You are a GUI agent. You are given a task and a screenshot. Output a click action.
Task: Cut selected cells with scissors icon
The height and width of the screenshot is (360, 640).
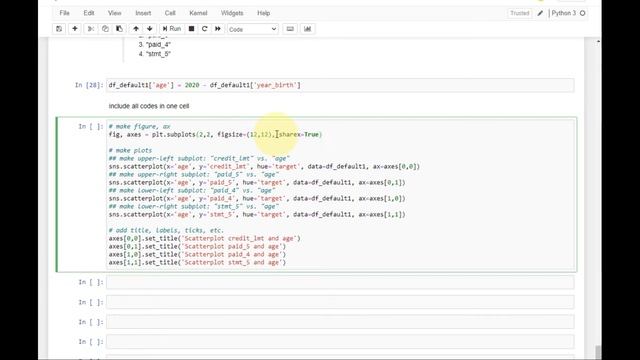click(x=91, y=29)
